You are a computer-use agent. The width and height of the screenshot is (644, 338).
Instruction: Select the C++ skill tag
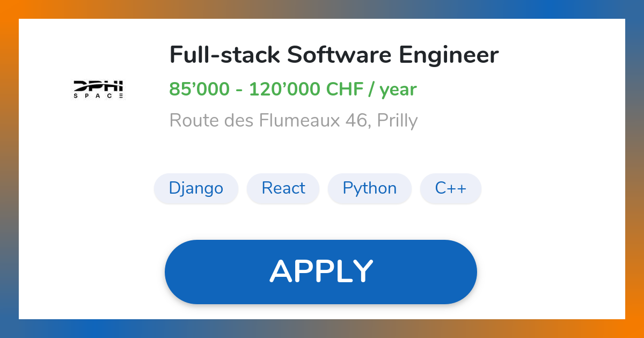click(x=451, y=188)
